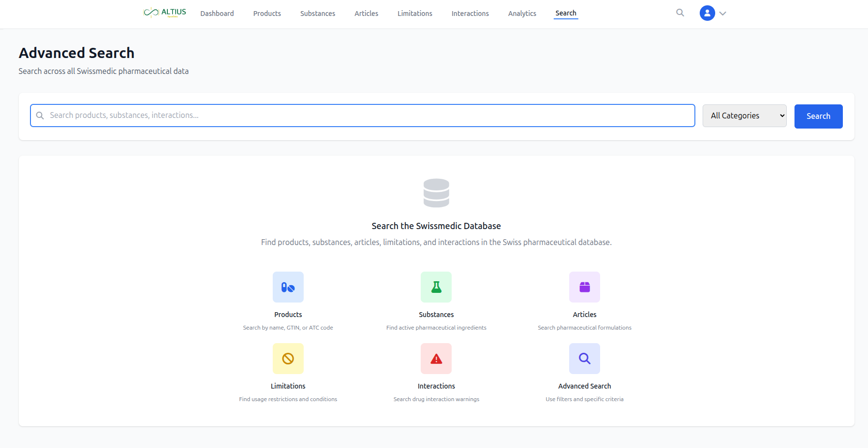Screen dimensions: 868x448
Task: Switch to the Analytics nav item
Action: click(x=522, y=14)
